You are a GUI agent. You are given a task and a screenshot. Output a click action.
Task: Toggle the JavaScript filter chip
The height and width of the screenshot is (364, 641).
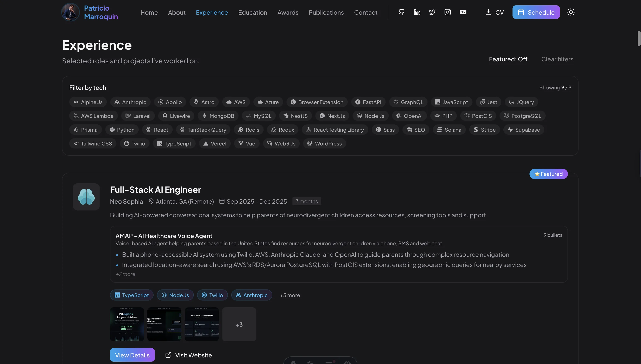(x=452, y=102)
